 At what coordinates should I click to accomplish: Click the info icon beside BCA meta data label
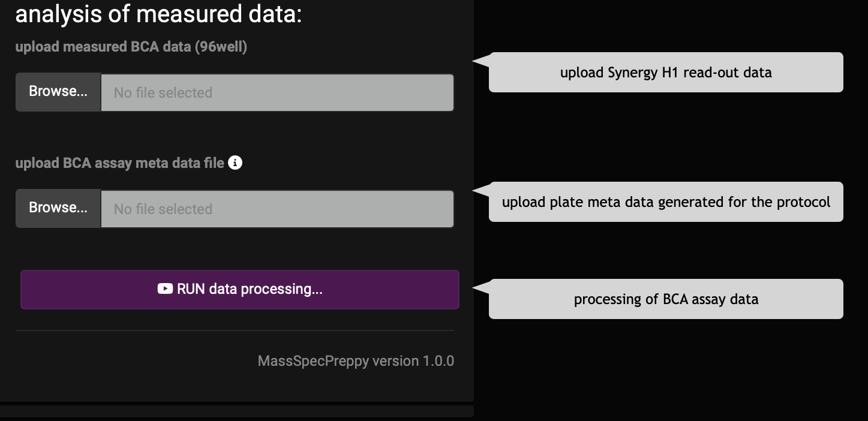click(x=235, y=163)
